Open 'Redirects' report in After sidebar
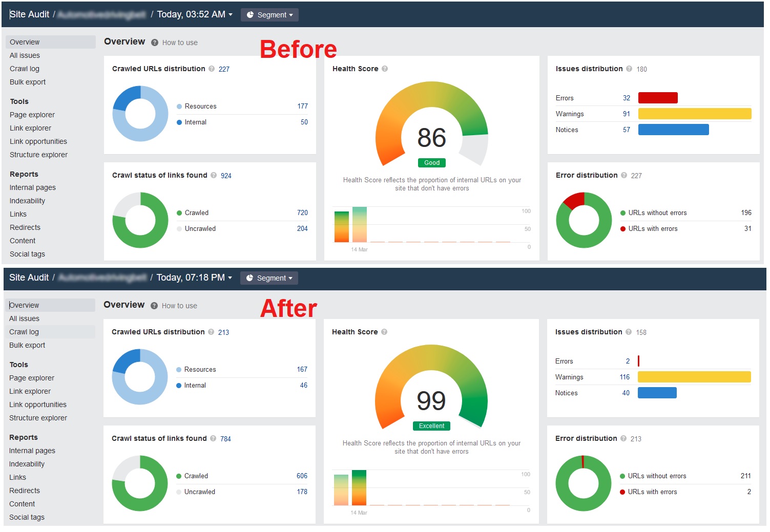The width and height of the screenshot is (770, 532). pos(25,491)
